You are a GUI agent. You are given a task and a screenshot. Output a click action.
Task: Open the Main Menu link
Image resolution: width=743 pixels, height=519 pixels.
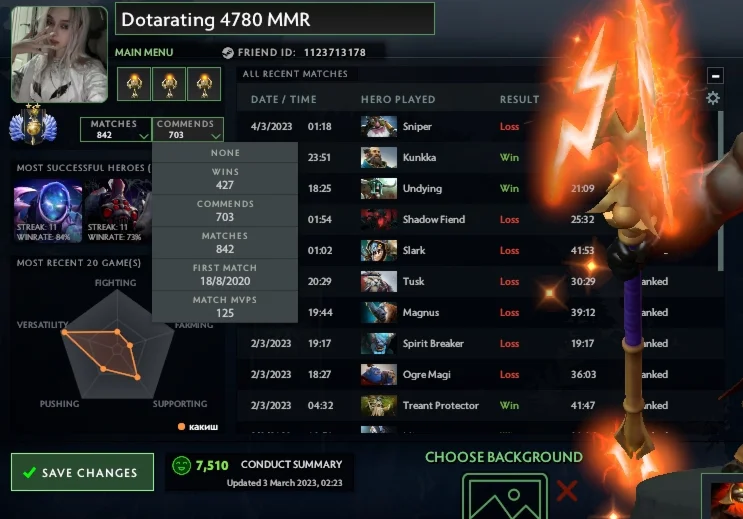pos(144,53)
